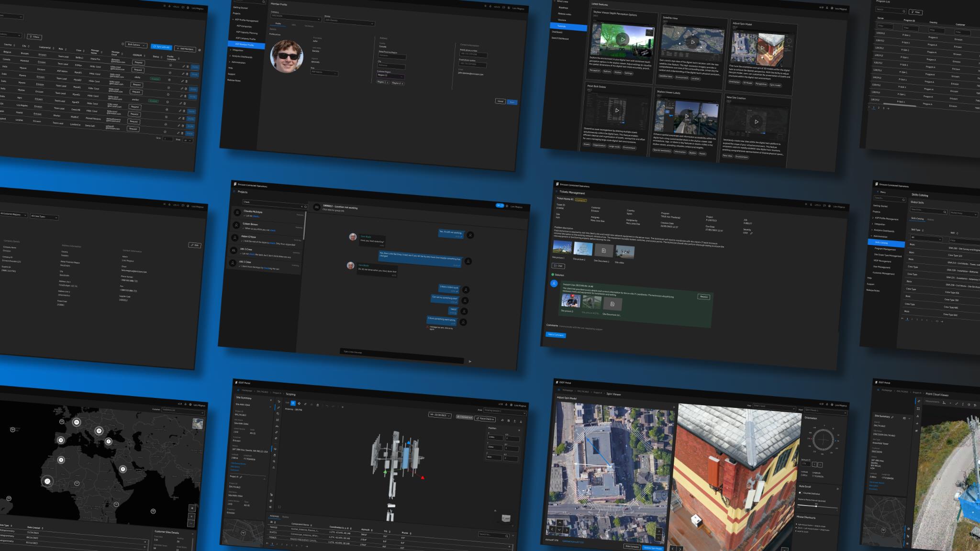Expand ASP Profile Management in Member Profile sidebar
Image resolution: width=980 pixels, height=551 pixels.
pyautogui.click(x=246, y=21)
